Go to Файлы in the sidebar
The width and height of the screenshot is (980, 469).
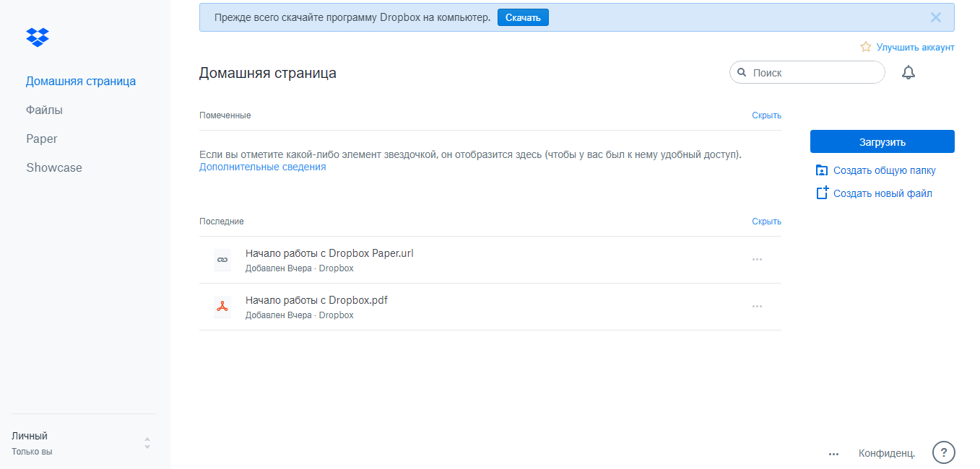pos(44,110)
